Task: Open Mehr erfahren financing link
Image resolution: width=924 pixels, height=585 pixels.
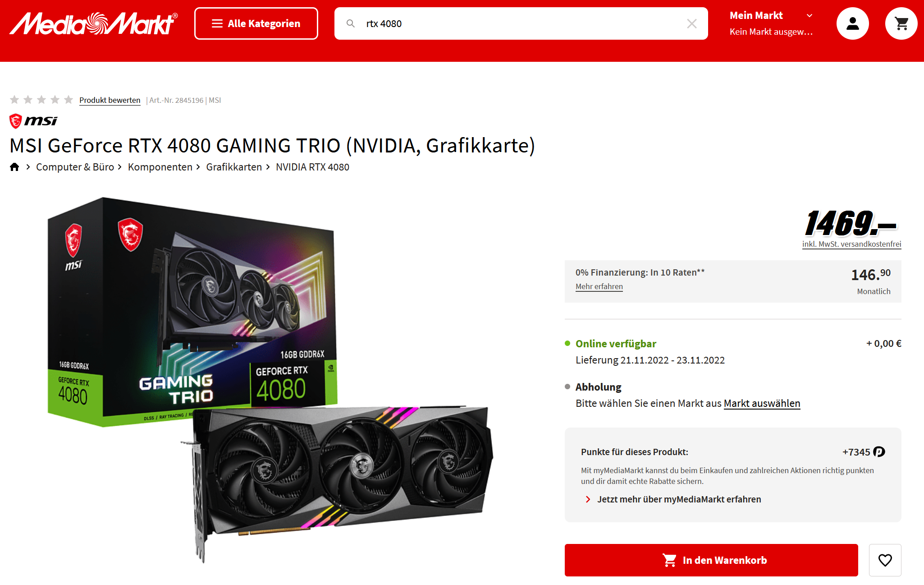Action: [x=599, y=286]
